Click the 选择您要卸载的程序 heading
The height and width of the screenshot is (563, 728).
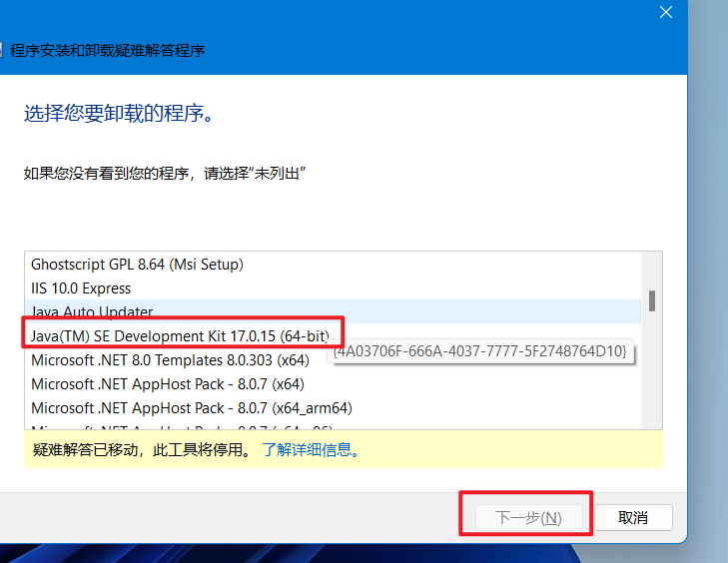[119, 113]
